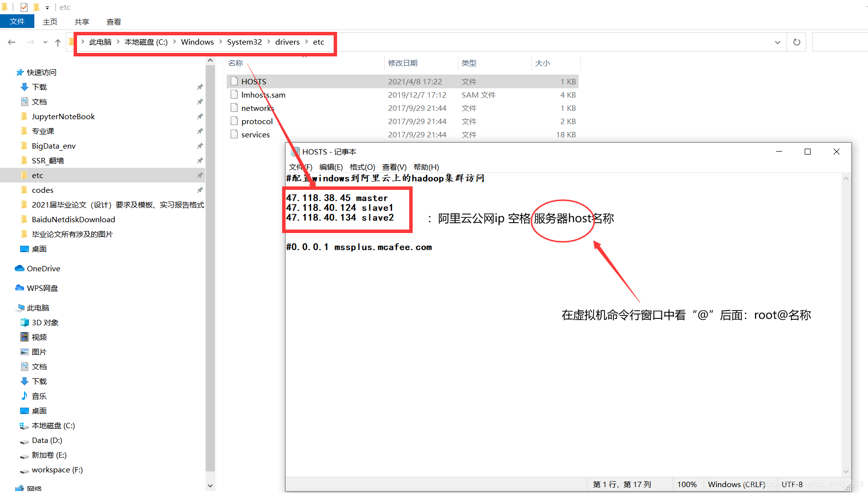Expand the drivers breadcrumb chevron
This screenshot has height=493, width=868.
click(x=307, y=42)
